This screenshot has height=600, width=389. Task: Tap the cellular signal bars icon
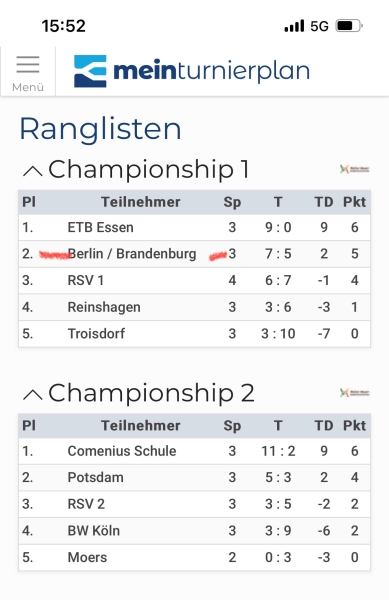pos(294,26)
